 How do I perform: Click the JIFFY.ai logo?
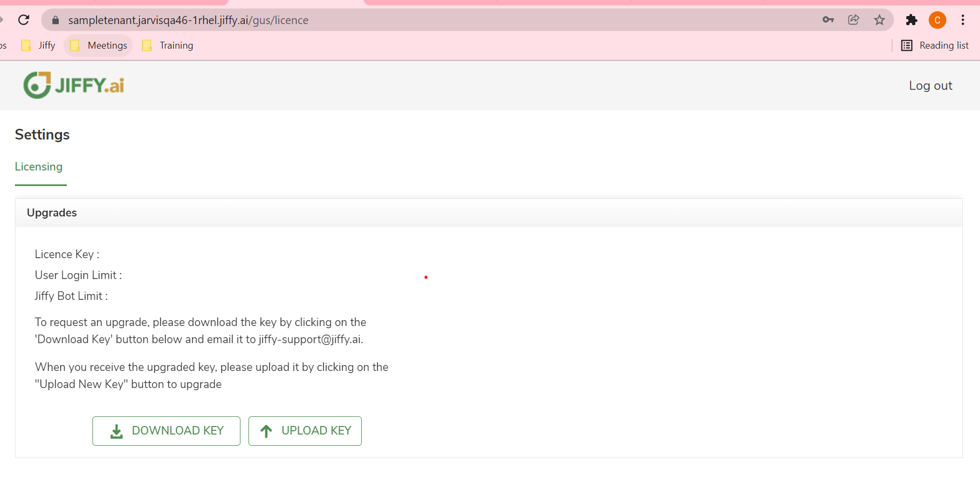[74, 85]
